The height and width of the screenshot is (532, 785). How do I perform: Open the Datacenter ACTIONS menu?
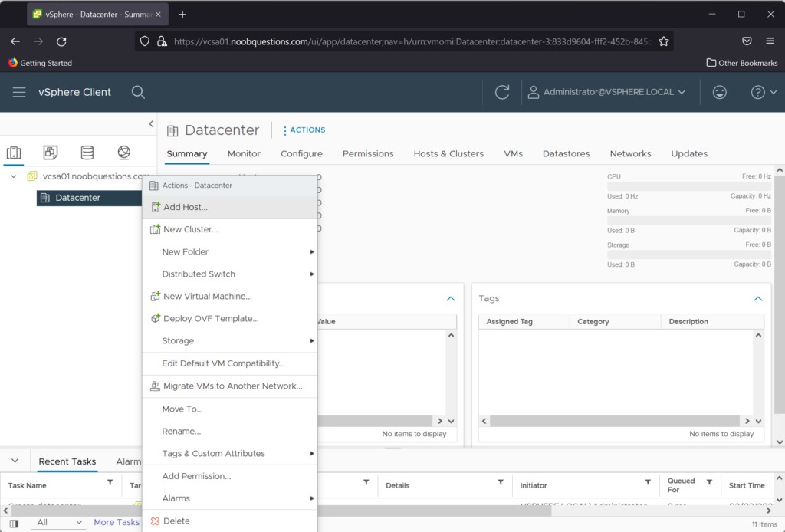click(x=304, y=130)
